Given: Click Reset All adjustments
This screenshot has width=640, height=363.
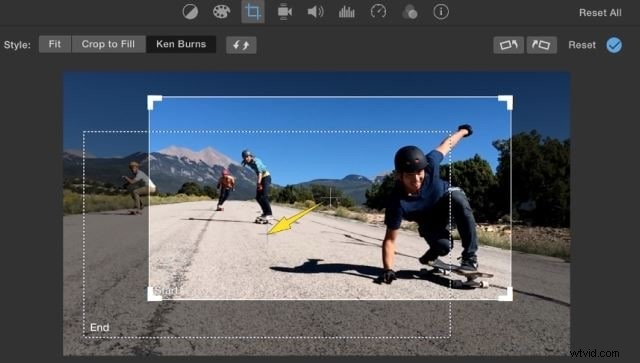Looking at the screenshot, I should 600,13.
